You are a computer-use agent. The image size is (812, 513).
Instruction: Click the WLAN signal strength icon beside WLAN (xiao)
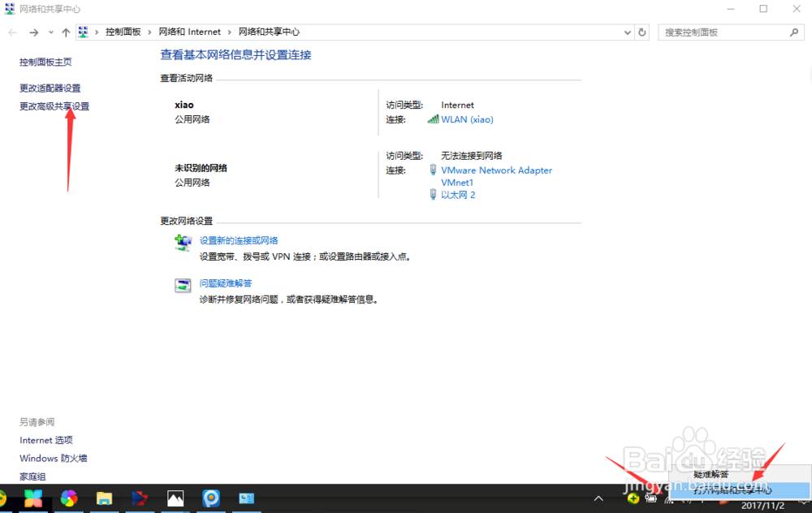(434, 119)
